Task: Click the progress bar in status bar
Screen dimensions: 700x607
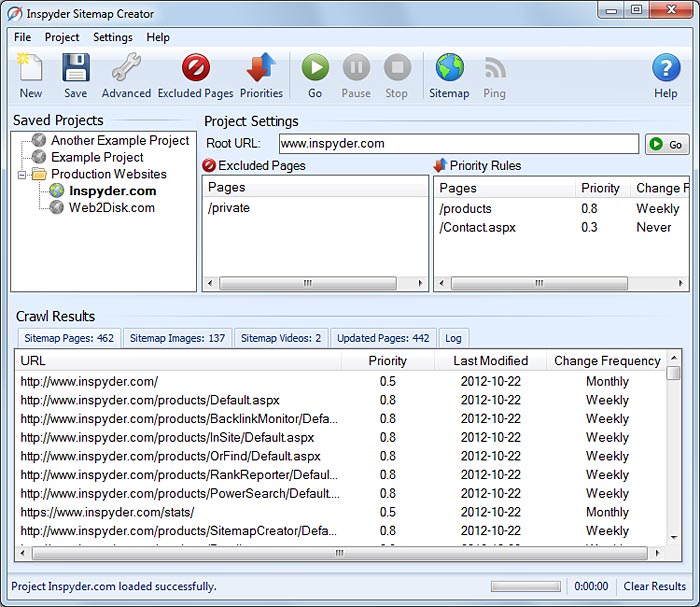Action: coord(525,586)
